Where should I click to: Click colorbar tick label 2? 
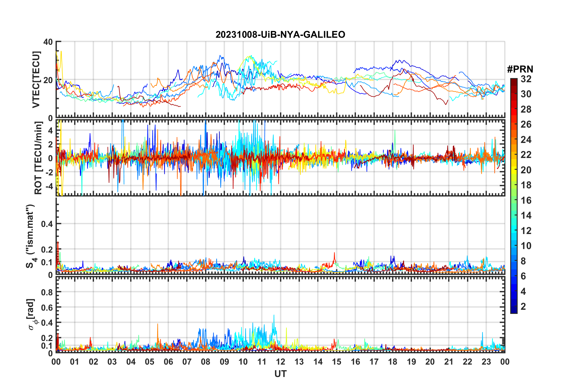click(x=523, y=307)
